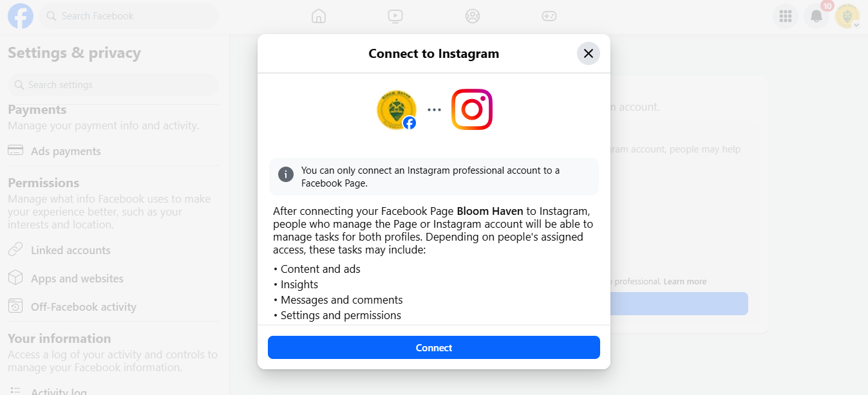Click the Bloom Haven page avatar
This screenshot has height=395, width=868.
397,109
